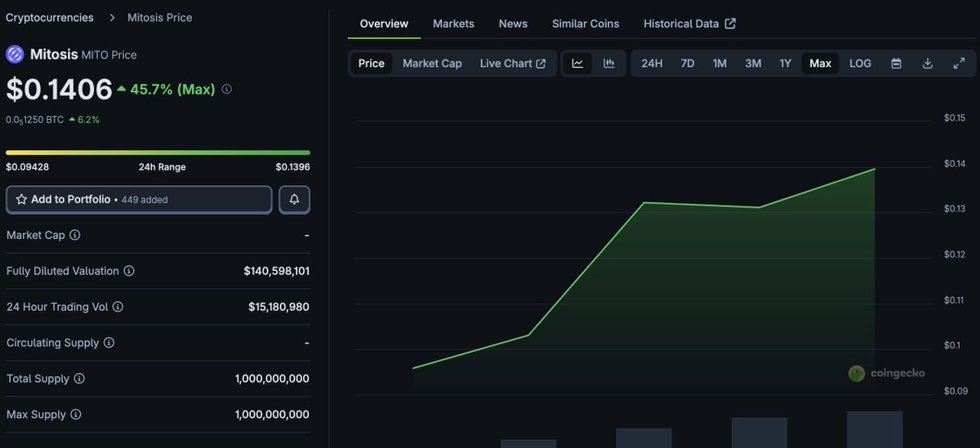
Task: Click the Max Supply info icon
Action: [75, 415]
